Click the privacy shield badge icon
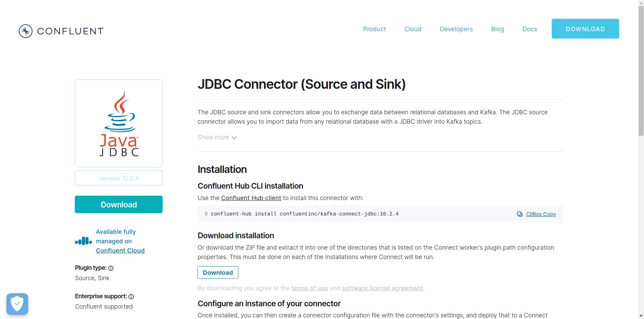 [x=17, y=304]
